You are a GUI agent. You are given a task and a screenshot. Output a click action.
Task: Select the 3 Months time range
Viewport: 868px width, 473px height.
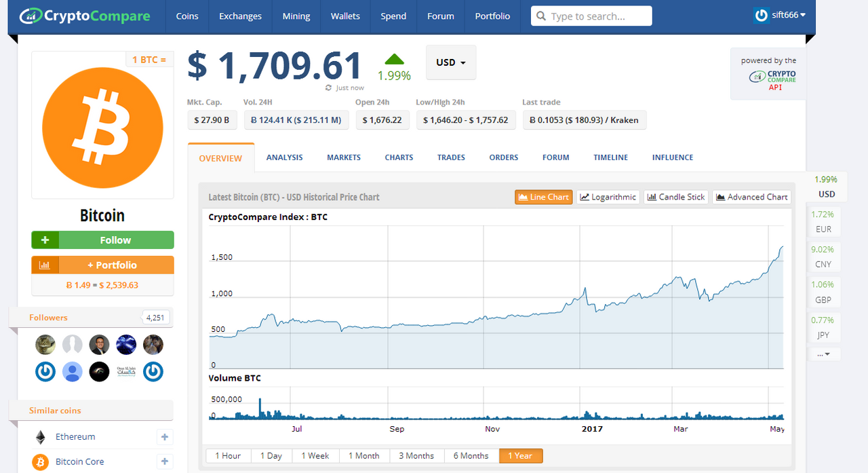click(x=416, y=456)
